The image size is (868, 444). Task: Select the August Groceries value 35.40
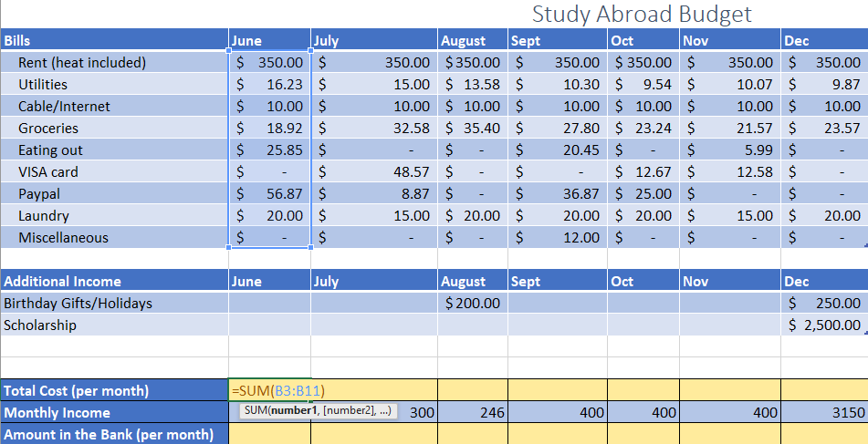[x=472, y=128]
